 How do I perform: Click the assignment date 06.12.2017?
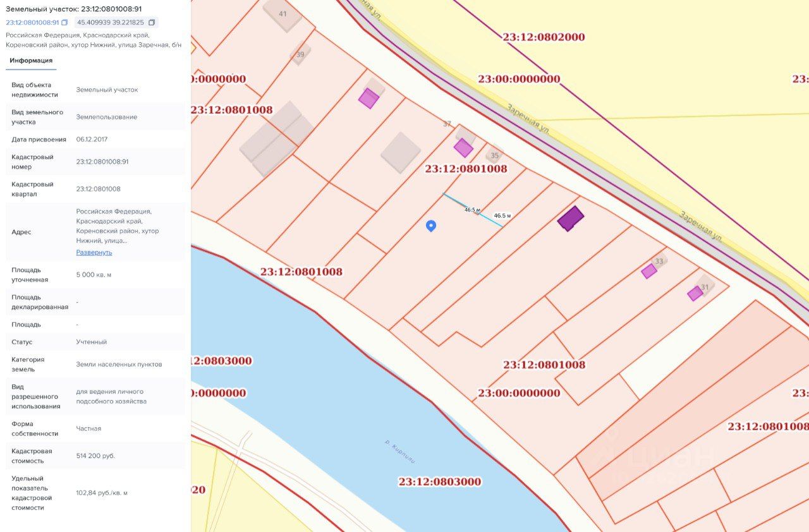coord(93,139)
